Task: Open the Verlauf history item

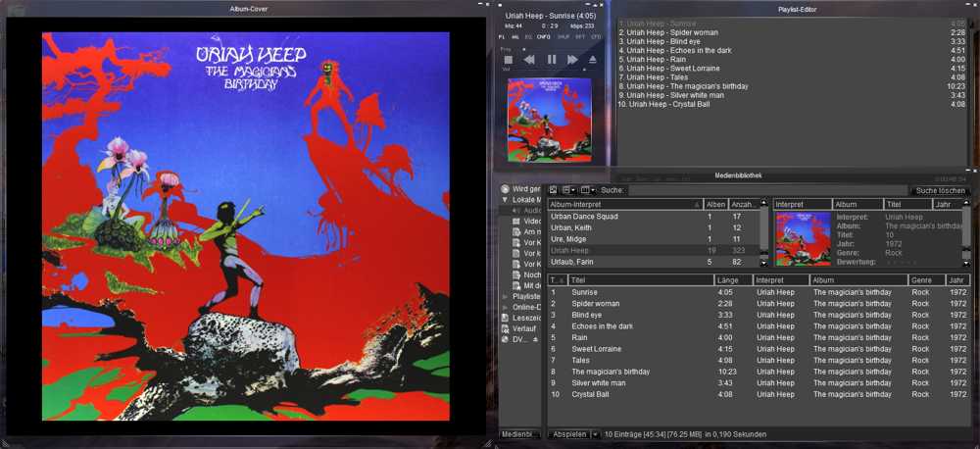Action: pyautogui.click(x=525, y=328)
